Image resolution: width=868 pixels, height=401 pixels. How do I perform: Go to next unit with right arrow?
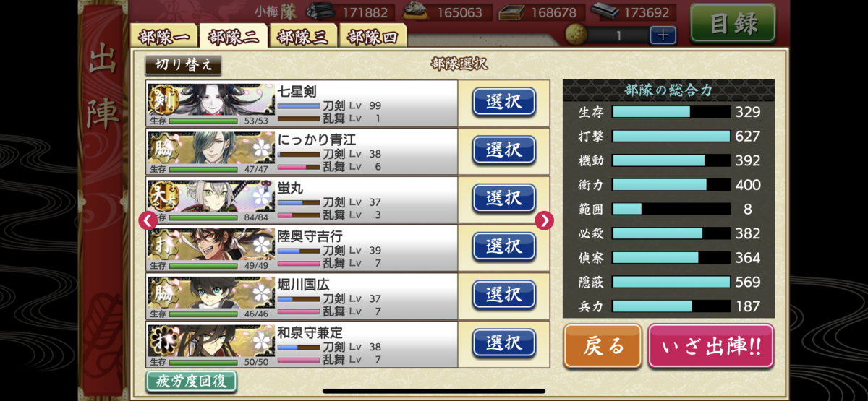coord(544,220)
